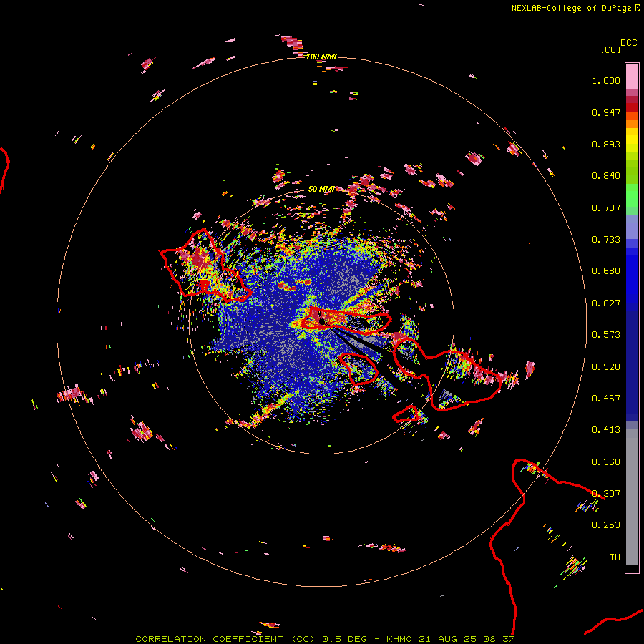Click the DCC label above the color scale
Viewport: 644px width, 644px height.
coord(629,43)
